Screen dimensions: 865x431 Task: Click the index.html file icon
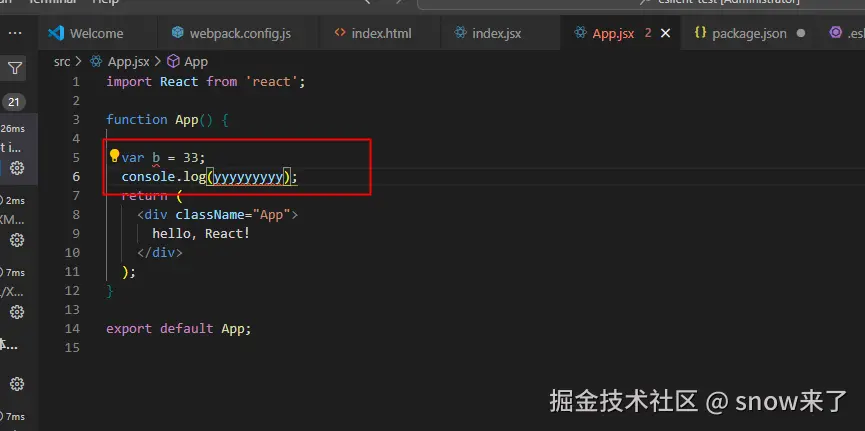(x=340, y=33)
